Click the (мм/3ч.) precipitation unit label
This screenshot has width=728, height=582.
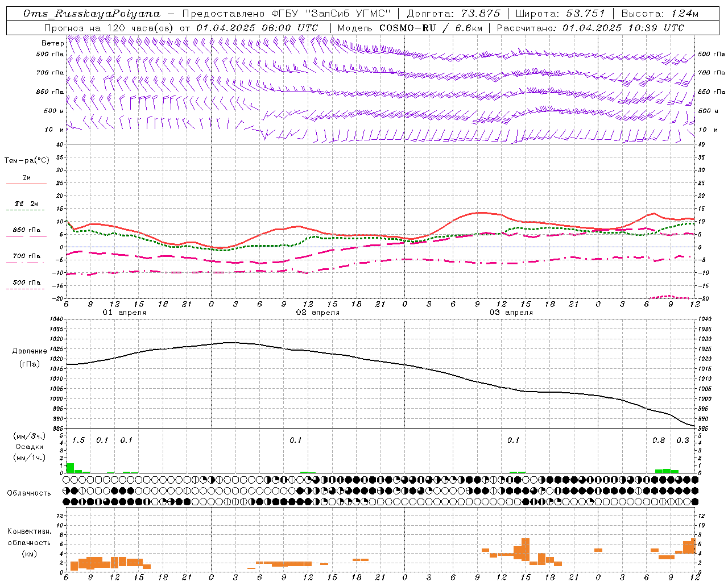click(x=30, y=436)
